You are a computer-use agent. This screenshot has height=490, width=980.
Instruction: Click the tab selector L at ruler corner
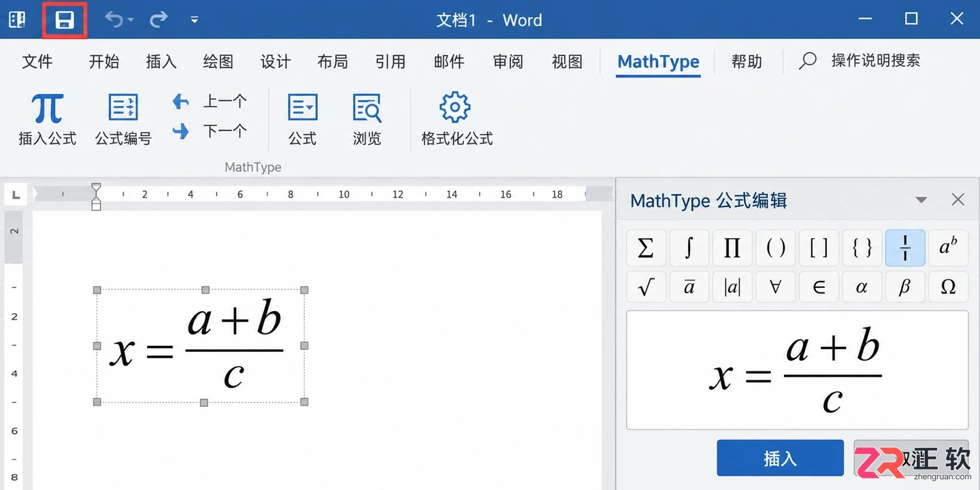coord(16,196)
